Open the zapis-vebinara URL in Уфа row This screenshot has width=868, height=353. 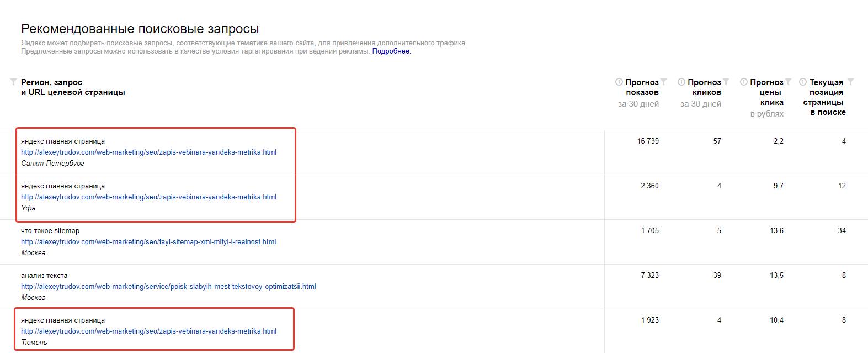click(148, 197)
